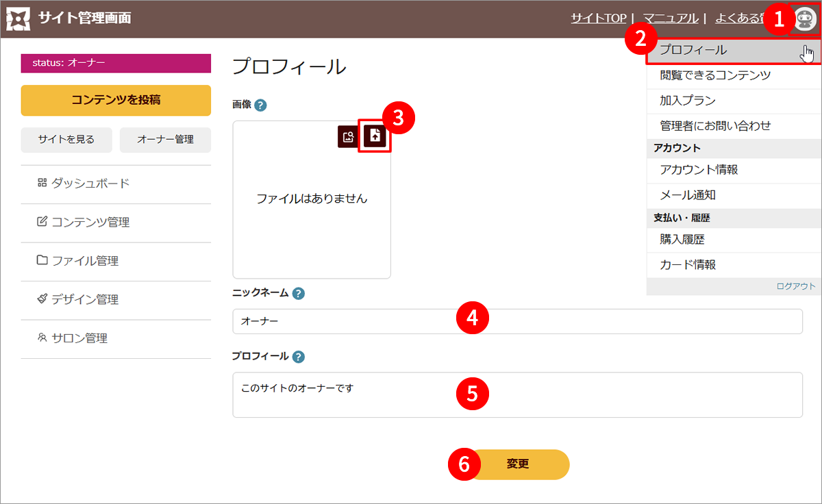The height and width of the screenshot is (504, 822).
Task: Click the site logo icon in header
Action: pos(18,18)
